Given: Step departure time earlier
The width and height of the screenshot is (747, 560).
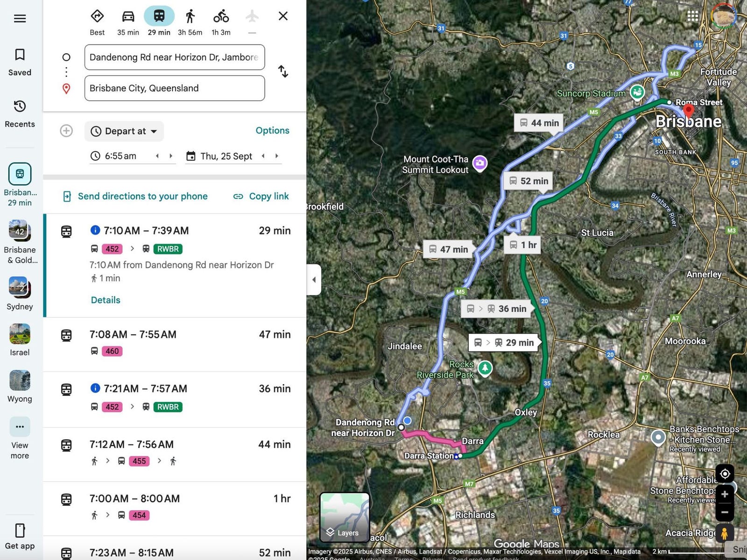Looking at the screenshot, I should pyautogui.click(x=157, y=156).
